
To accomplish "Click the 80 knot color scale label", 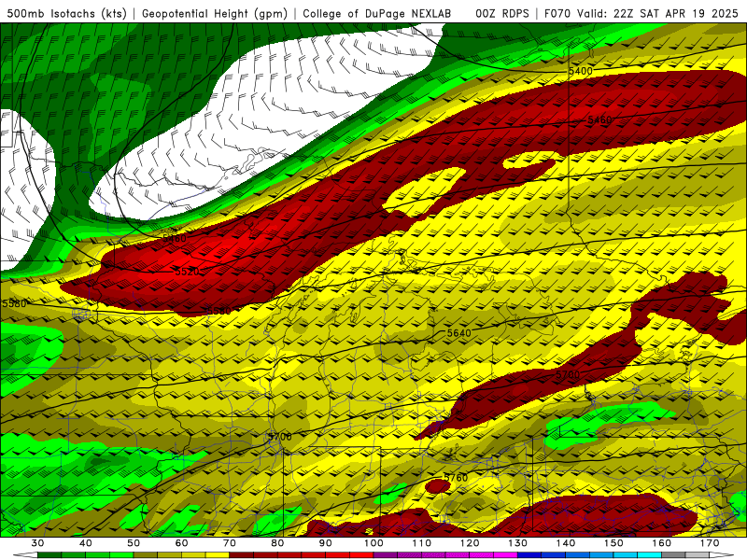I will 277,543.
